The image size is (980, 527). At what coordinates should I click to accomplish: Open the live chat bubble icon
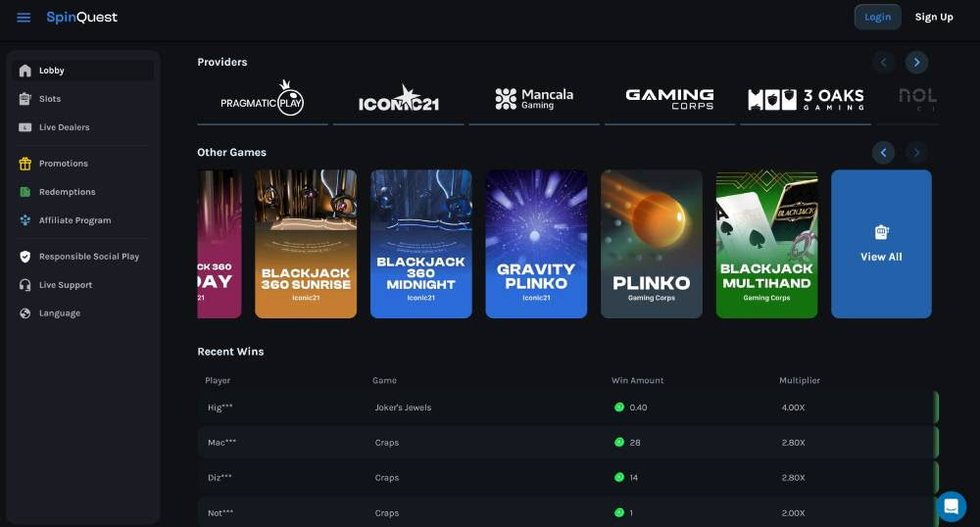[952, 506]
